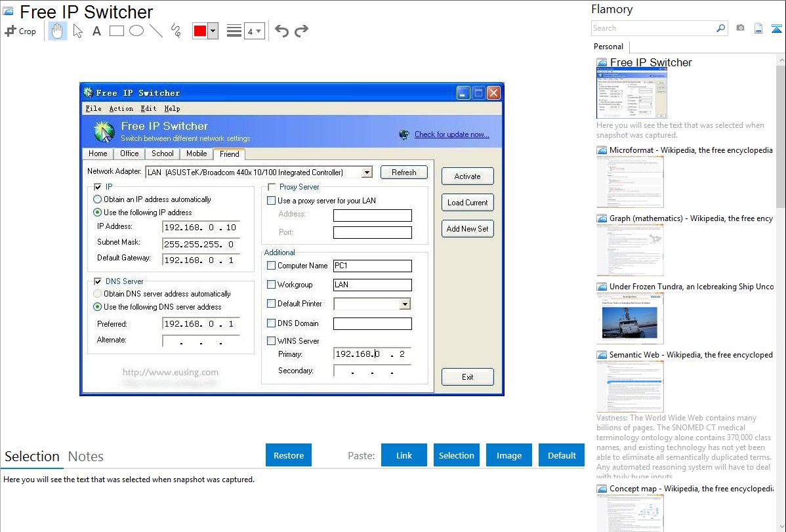This screenshot has width=786, height=532.
Task: Toggle the DNS Server checkbox
Action: coord(98,281)
